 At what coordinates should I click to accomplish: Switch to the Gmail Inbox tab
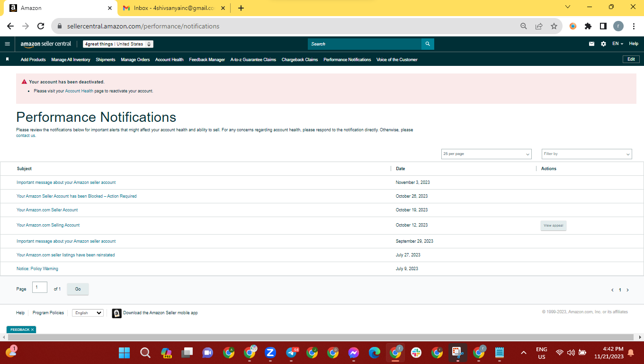(x=173, y=8)
